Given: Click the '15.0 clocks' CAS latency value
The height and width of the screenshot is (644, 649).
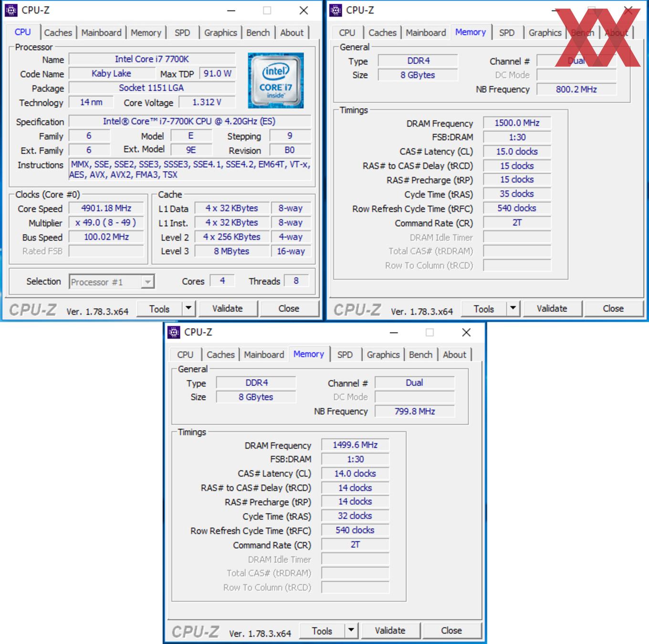Looking at the screenshot, I should (517, 151).
